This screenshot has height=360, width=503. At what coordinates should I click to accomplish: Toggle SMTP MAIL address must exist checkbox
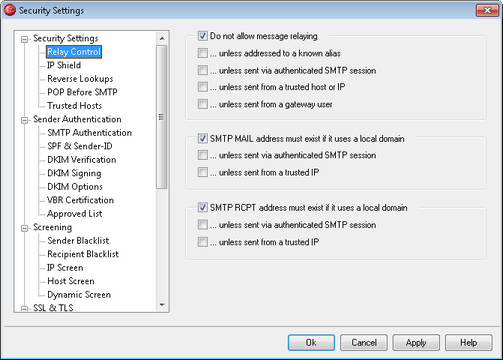(x=202, y=138)
